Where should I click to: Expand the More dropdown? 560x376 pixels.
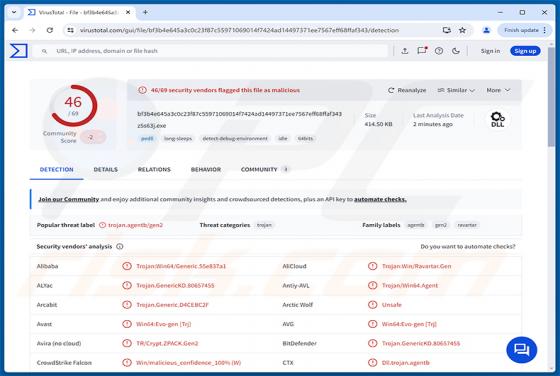pos(498,90)
